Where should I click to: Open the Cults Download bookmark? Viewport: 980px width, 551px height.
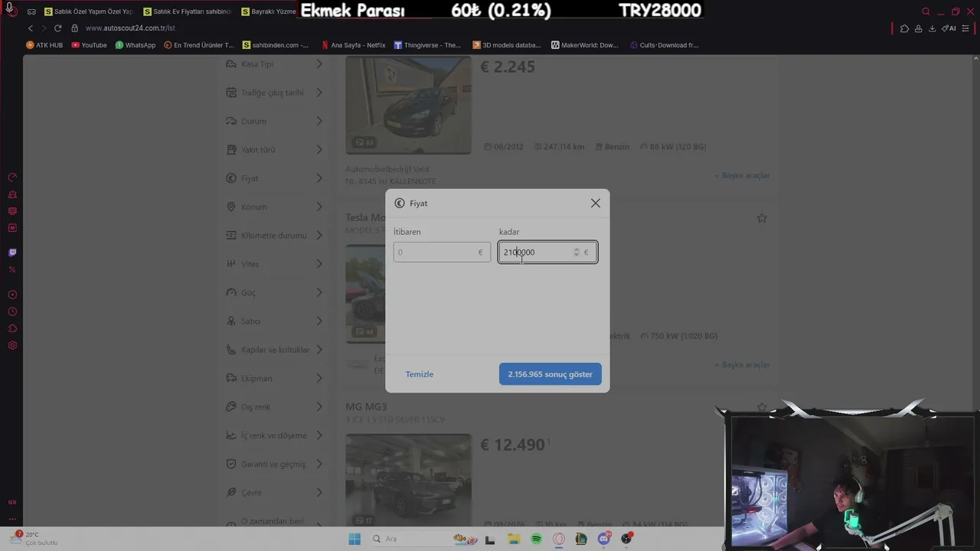pos(665,45)
